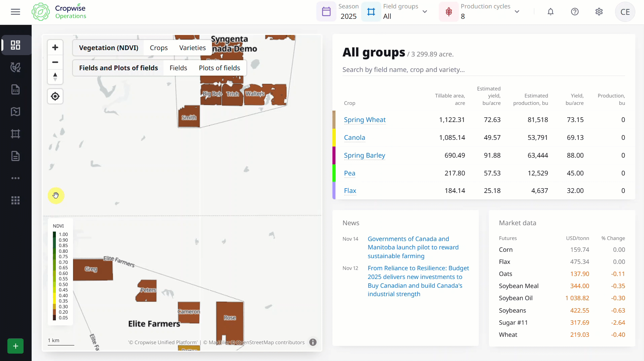The height and width of the screenshot is (361, 644).
Task: Zoom out on the map
Action: pos(55,62)
